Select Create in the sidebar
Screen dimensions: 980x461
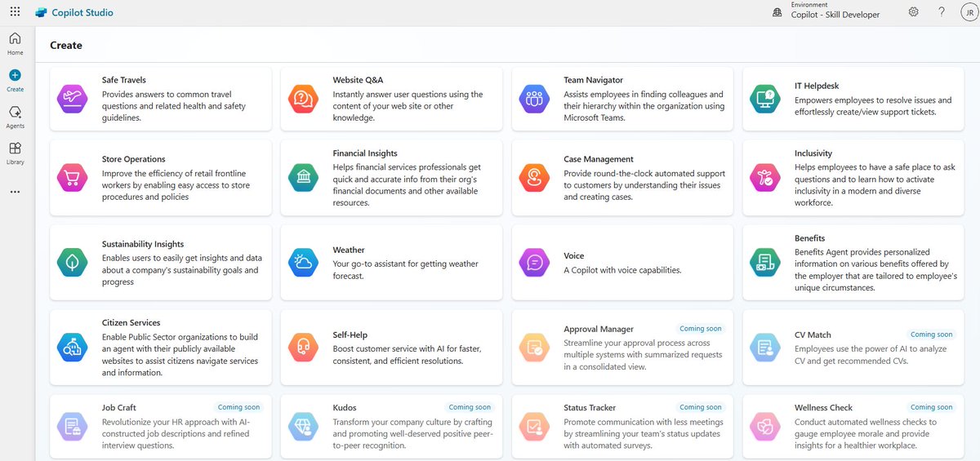pos(16,80)
